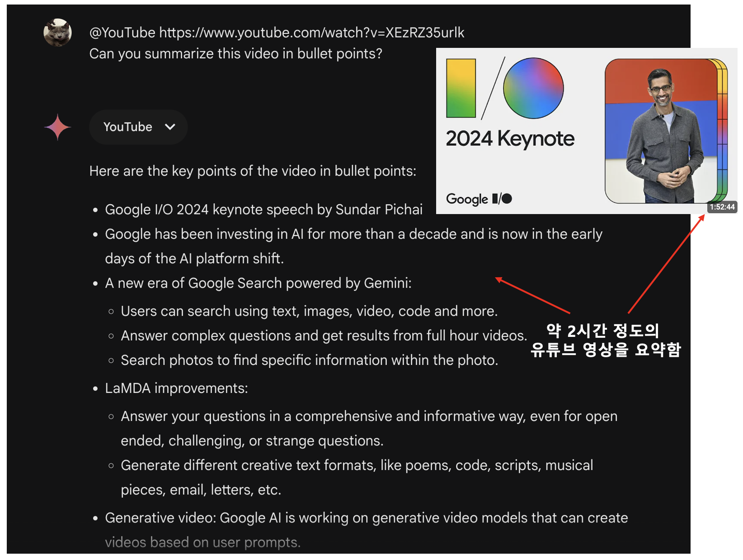Click the user cat avatar picture

pyautogui.click(x=57, y=33)
